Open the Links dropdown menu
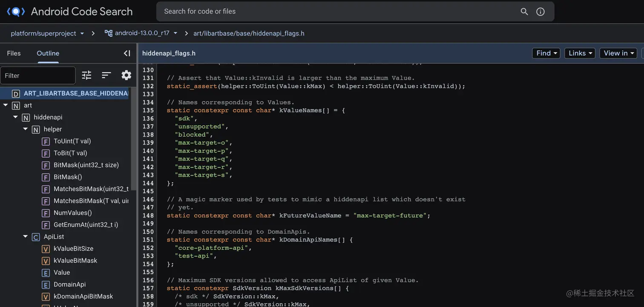Image resolution: width=644 pixels, height=307 pixels. pyautogui.click(x=580, y=53)
